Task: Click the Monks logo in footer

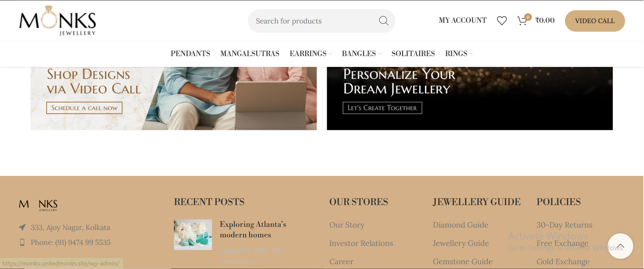Action: pyautogui.click(x=38, y=205)
